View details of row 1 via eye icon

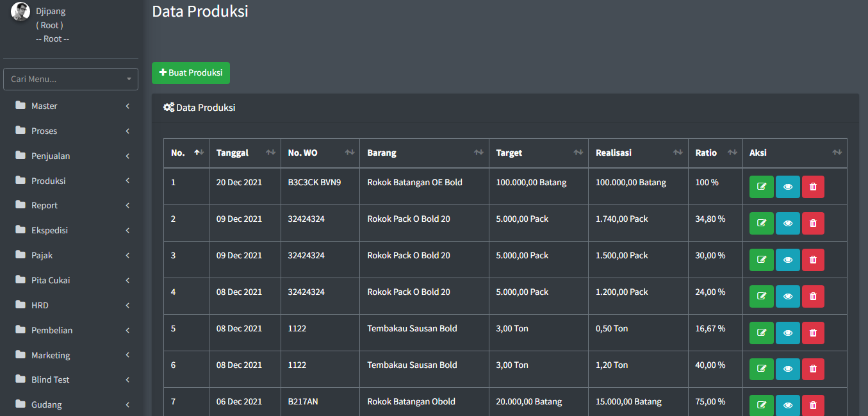click(787, 187)
